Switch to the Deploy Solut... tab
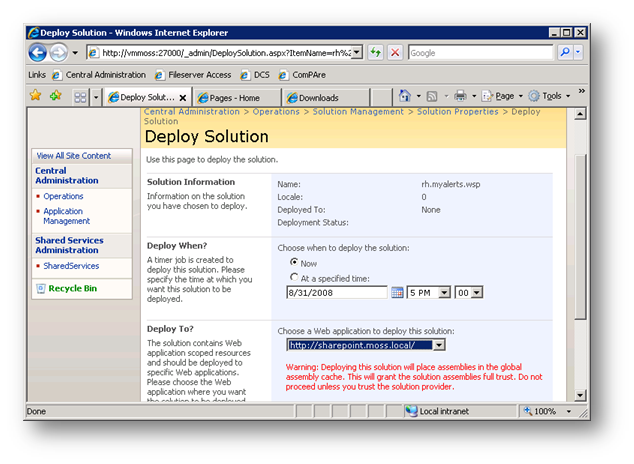The image size is (634, 464). (x=142, y=97)
